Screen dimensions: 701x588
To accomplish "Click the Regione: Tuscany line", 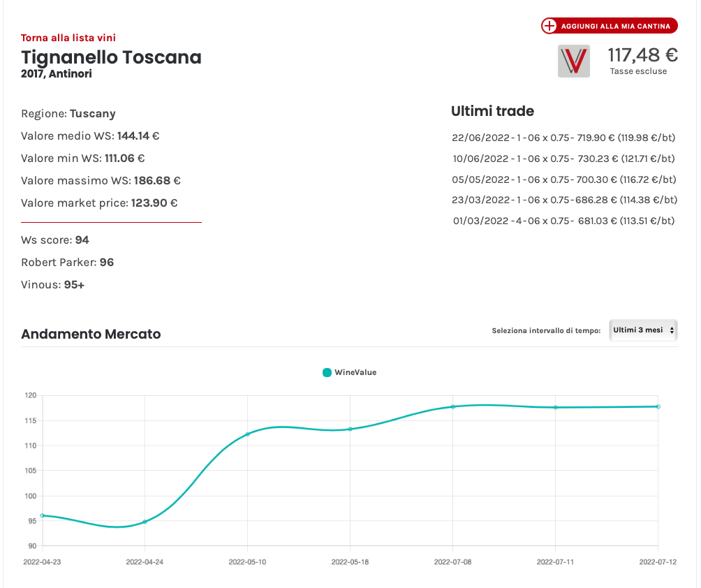I will pos(68,114).
